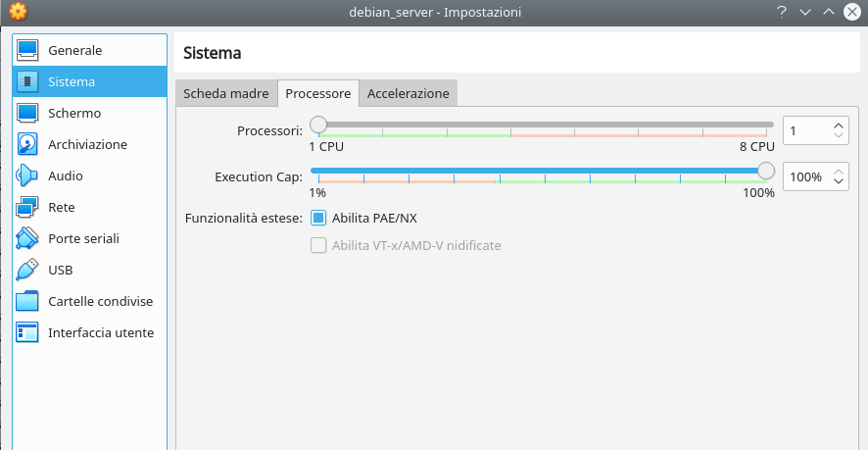The image size is (868, 450).
Task: Switch to the Accelerazione tab
Action: tap(408, 93)
